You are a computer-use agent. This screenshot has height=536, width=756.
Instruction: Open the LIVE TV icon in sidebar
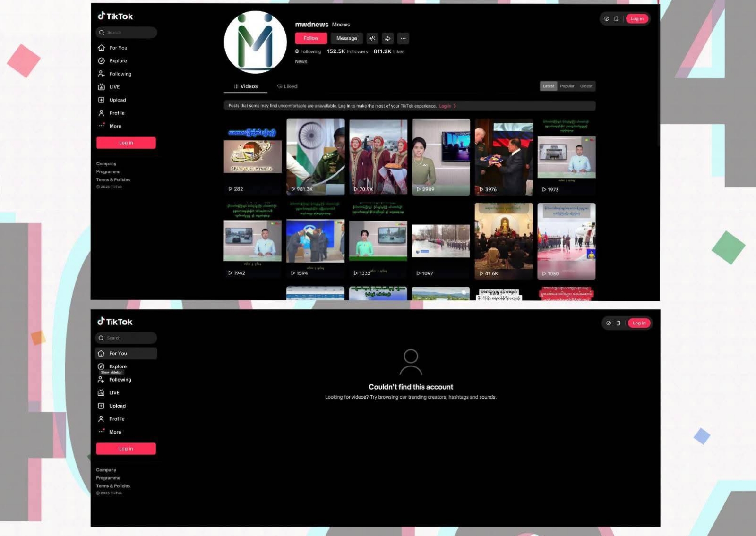click(101, 87)
